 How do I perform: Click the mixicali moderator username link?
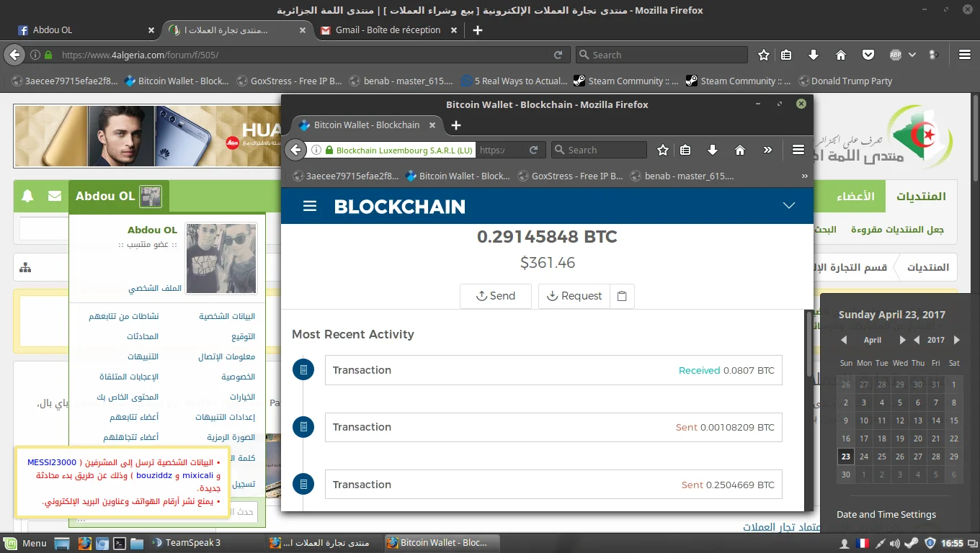(x=197, y=475)
